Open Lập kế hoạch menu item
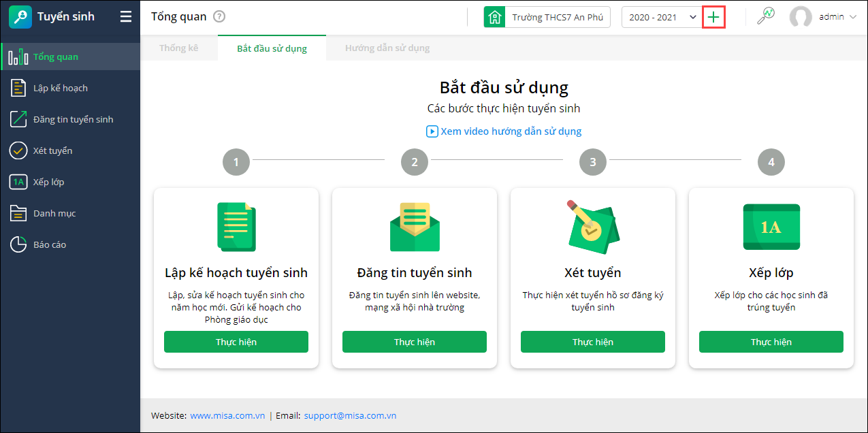868x433 pixels. (70, 88)
